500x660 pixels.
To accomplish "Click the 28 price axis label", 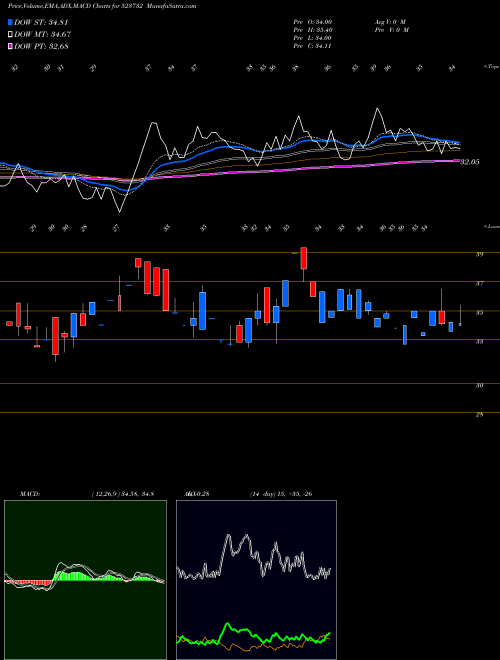I will (479, 415).
